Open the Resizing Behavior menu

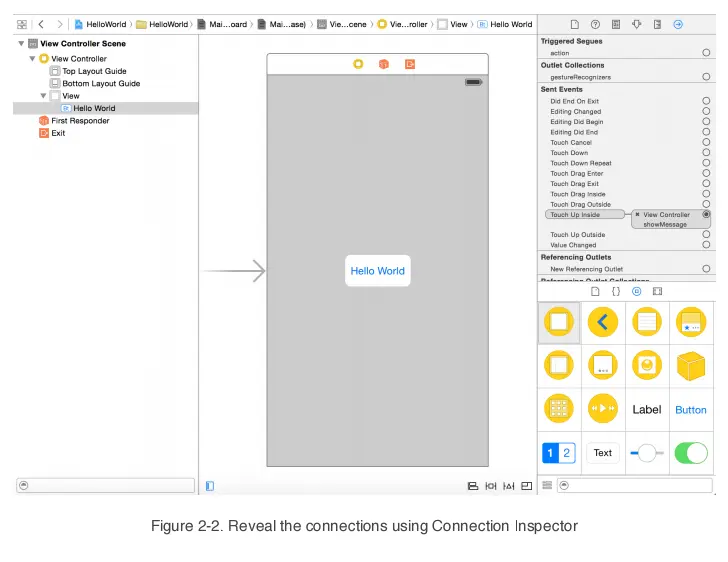coord(526,486)
